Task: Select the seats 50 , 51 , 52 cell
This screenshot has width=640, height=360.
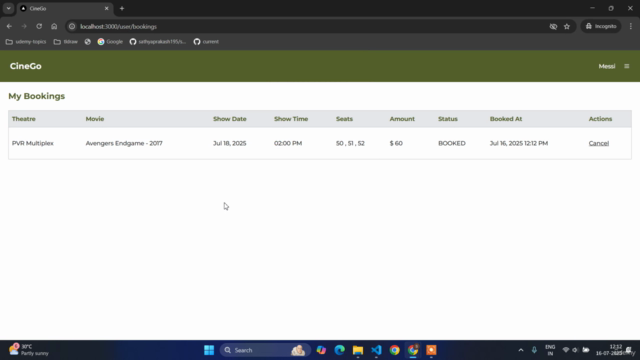Action: (x=350, y=143)
